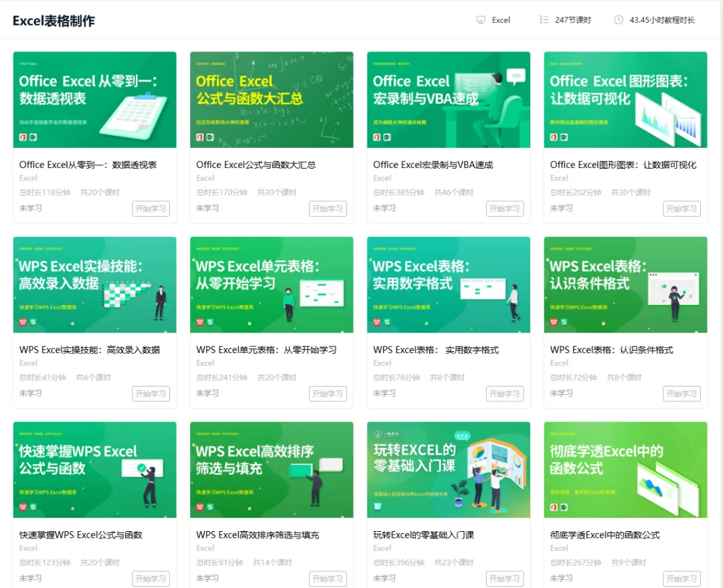Open title link WPS Excel单元表格：从零开始学习
Image resolution: width=723 pixels, height=588 pixels.
[266, 351]
